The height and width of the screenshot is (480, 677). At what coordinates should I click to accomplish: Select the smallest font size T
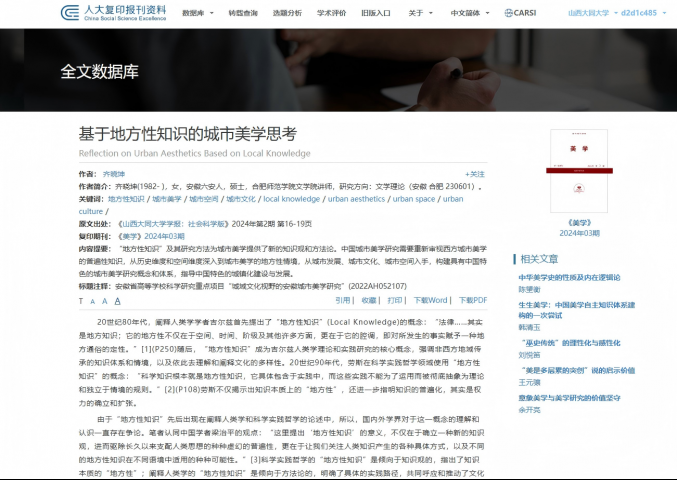tap(83, 300)
